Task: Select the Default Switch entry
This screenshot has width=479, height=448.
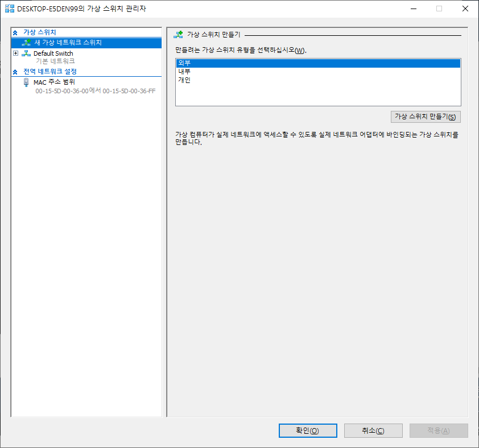Action: coord(53,53)
